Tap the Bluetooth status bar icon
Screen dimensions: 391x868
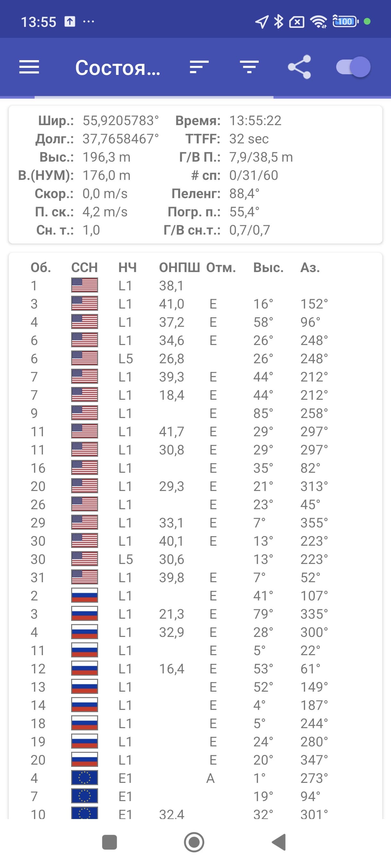point(278,21)
